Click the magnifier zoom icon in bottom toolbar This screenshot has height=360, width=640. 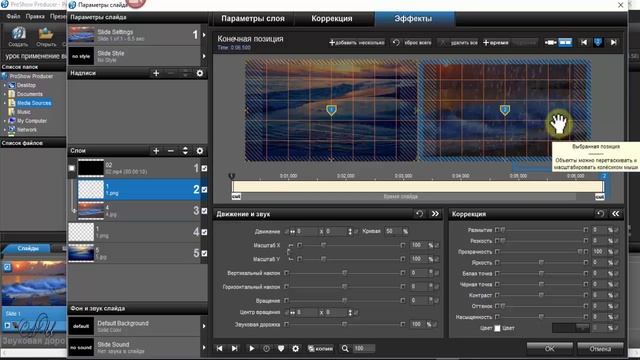point(345,348)
